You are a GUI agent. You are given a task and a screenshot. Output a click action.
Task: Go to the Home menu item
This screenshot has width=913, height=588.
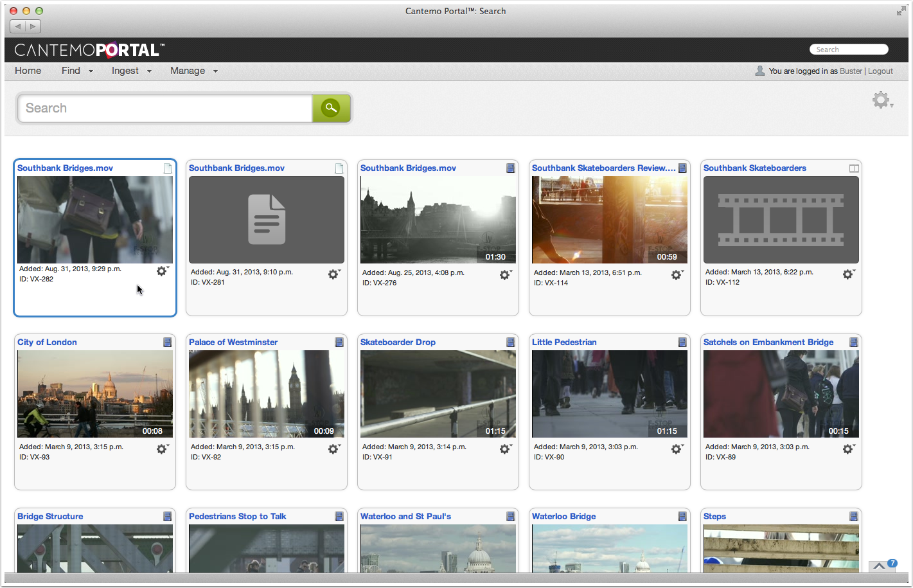tap(28, 71)
